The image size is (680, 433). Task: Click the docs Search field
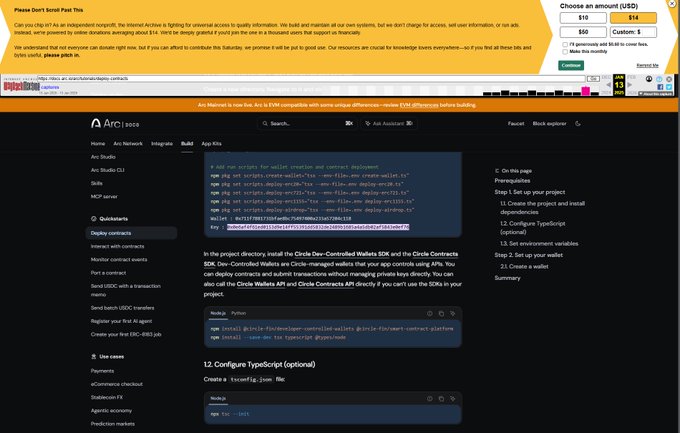(x=307, y=124)
